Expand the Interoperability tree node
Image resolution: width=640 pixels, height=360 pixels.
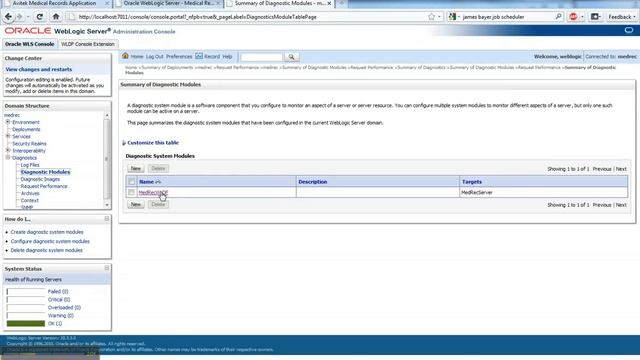coord(8,150)
